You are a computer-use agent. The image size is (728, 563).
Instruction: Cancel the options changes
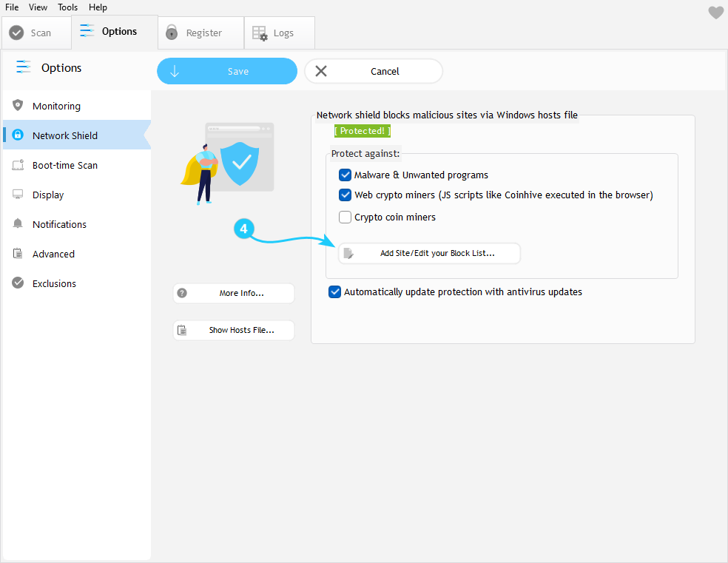pos(374,72)
